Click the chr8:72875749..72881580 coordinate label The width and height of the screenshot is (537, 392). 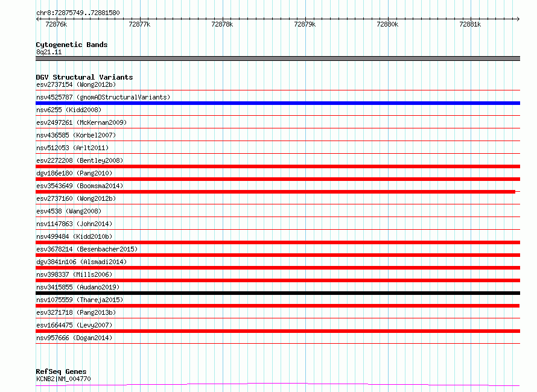point(78,13)
